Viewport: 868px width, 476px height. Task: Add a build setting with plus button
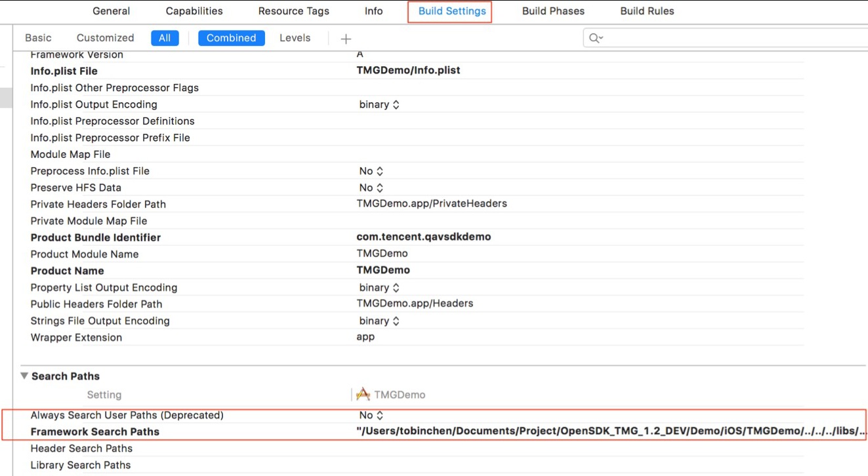coord(346,39)
